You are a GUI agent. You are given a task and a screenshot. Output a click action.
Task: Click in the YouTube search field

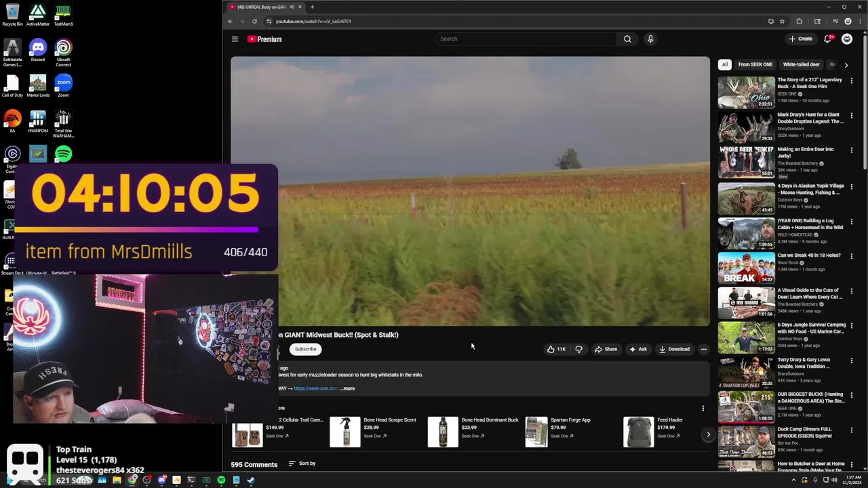click(x=526, y=39)
